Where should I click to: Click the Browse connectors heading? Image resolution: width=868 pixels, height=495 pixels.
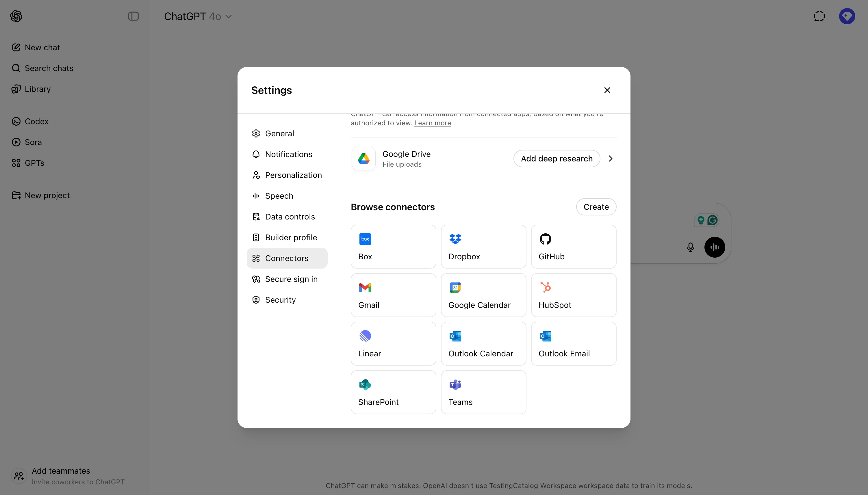point(392,207)
